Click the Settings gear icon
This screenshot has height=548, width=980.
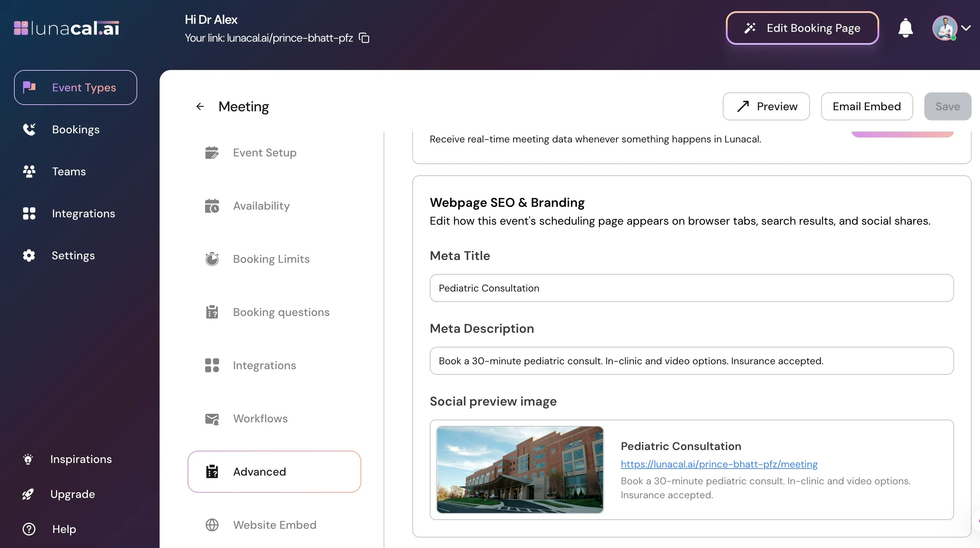[x=29, y=255]
